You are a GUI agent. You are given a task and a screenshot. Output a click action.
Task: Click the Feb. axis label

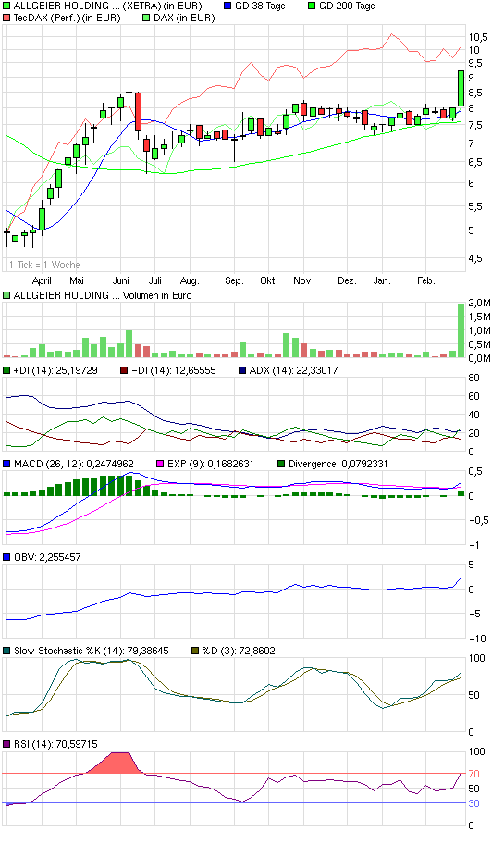point(426,280)
